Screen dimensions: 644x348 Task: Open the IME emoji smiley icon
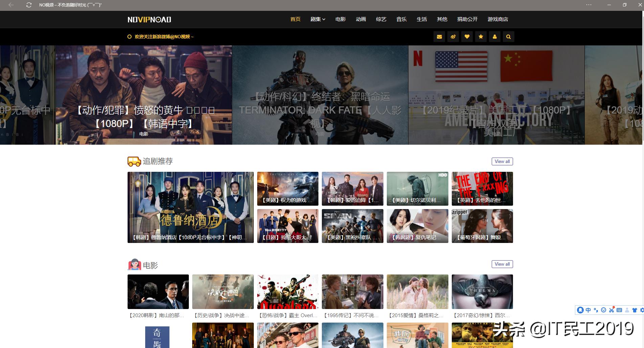[x=603, y=310]
